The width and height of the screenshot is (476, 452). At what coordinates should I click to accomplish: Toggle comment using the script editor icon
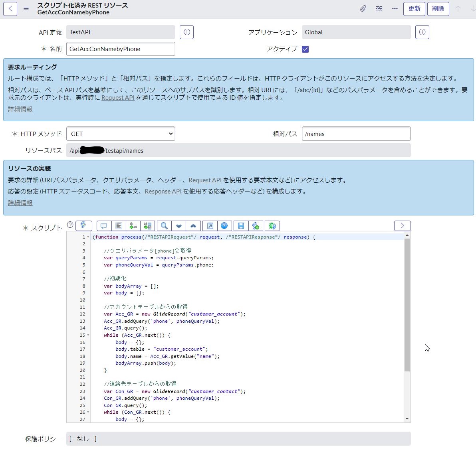[x=104, y=226]
